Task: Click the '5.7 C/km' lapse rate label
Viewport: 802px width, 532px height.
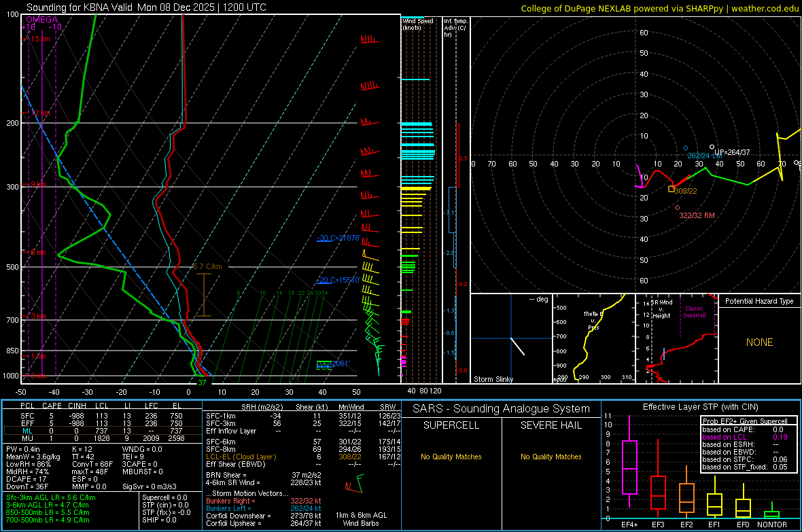Action: (x=208, y=266)
